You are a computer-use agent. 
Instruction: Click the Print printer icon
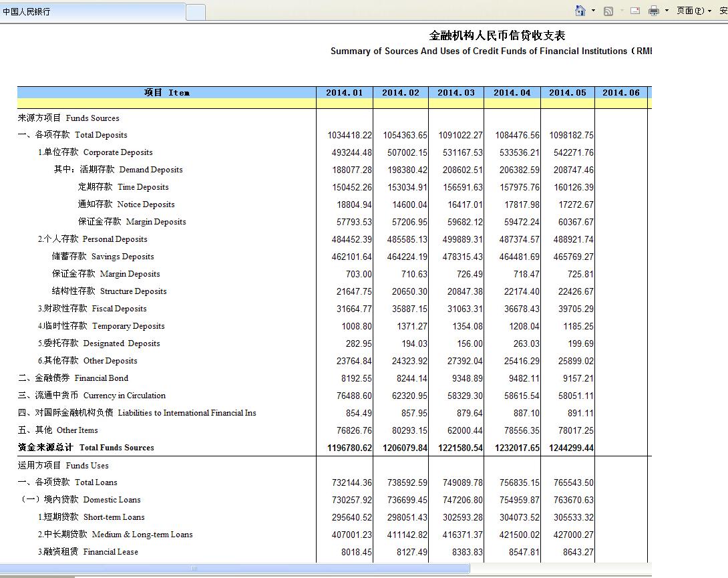(654, 11)
